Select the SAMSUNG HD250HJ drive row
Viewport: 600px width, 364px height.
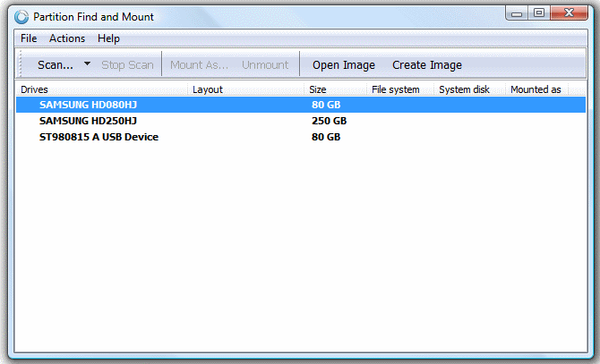[301, 121]
